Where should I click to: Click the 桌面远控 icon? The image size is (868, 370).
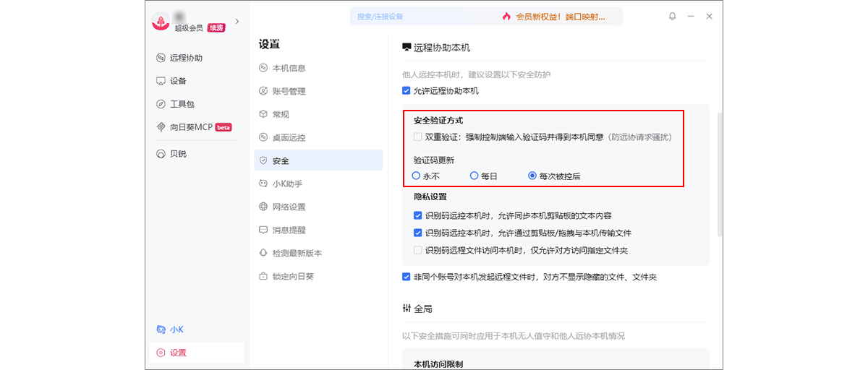(x=263, y=137)
